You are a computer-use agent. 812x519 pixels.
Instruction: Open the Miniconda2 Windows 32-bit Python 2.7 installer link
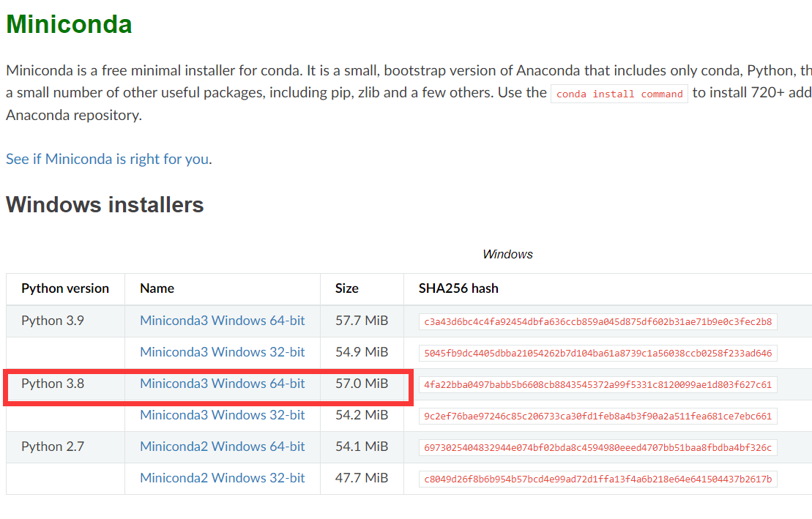tap(222, 478)
